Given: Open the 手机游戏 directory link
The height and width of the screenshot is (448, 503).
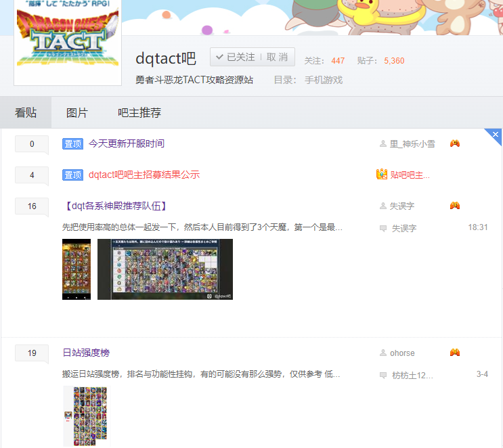Looking at the screenshot, I should point(324,80).
